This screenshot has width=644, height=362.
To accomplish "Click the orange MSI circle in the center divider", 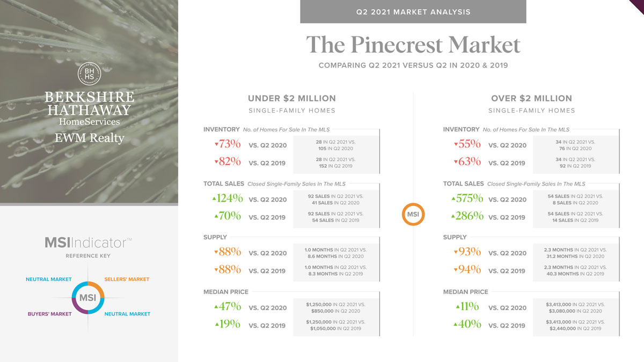I will click(x=413, y=215).
